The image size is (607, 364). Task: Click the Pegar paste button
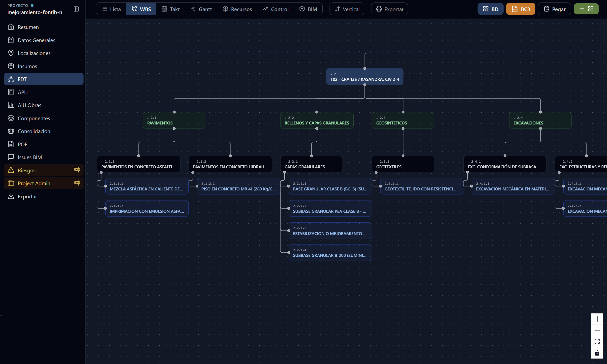554,9
